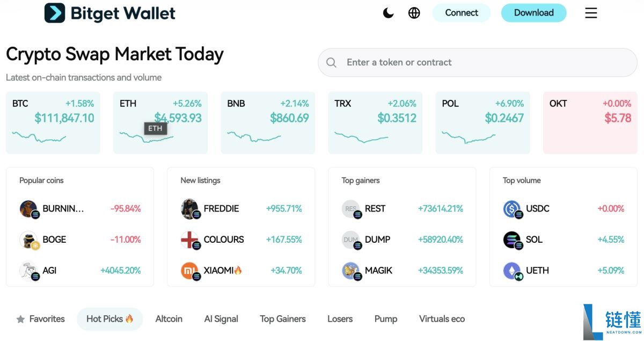Open the BTC price card

[53, 123]
